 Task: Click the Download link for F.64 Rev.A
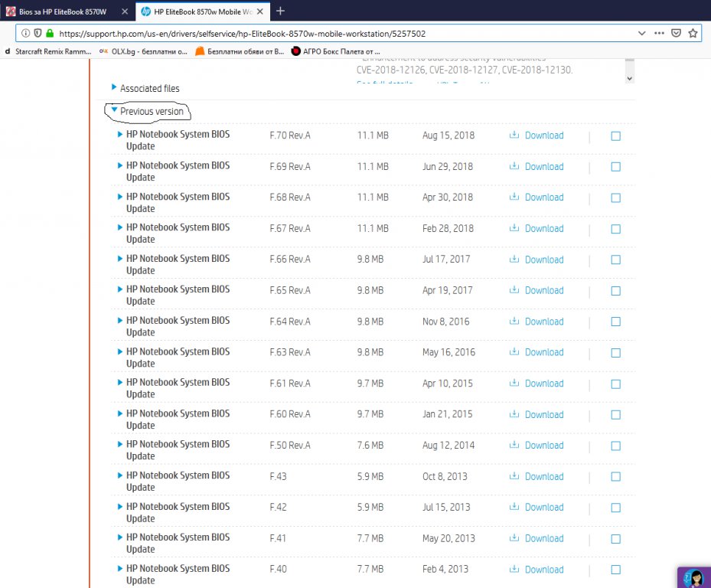click(543, 322)
